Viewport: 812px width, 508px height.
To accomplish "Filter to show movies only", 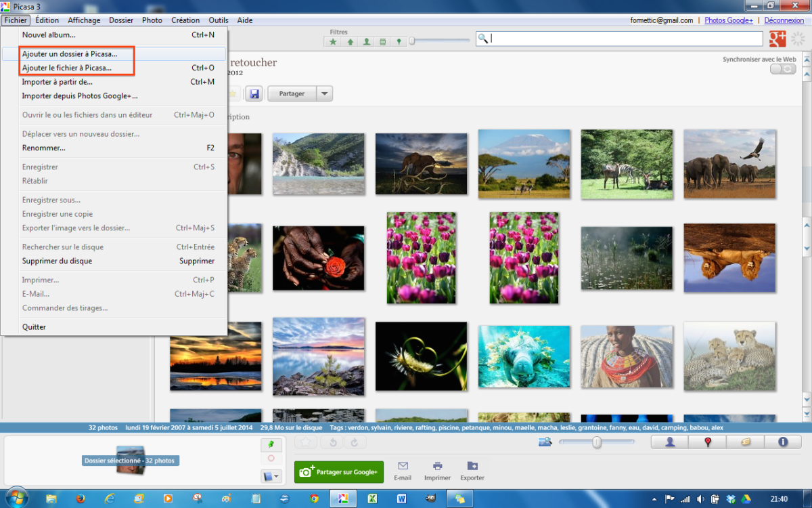I will [x=382, y=41].
